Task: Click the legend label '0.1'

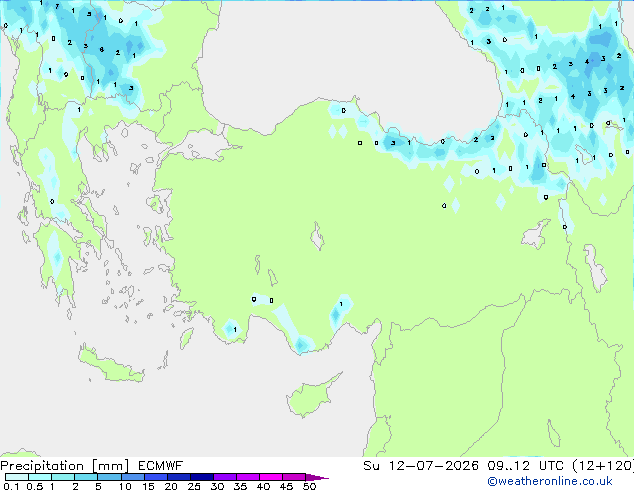Action: 11,486
